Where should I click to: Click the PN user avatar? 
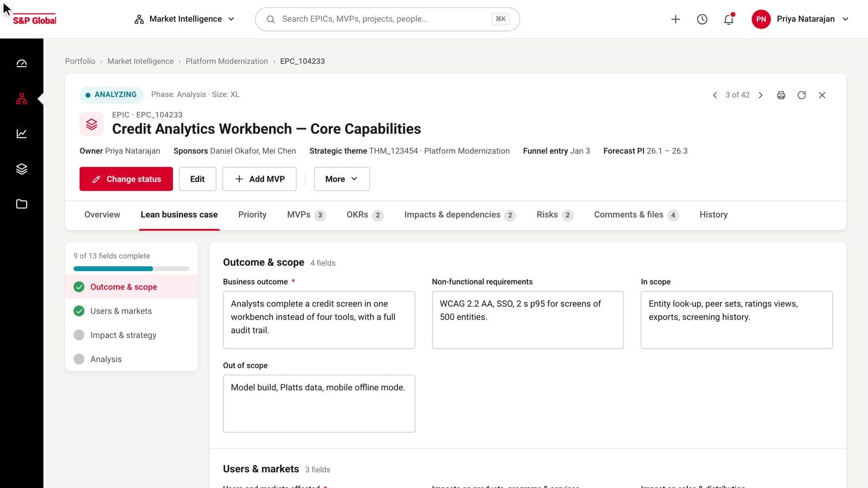pos(761,19)
